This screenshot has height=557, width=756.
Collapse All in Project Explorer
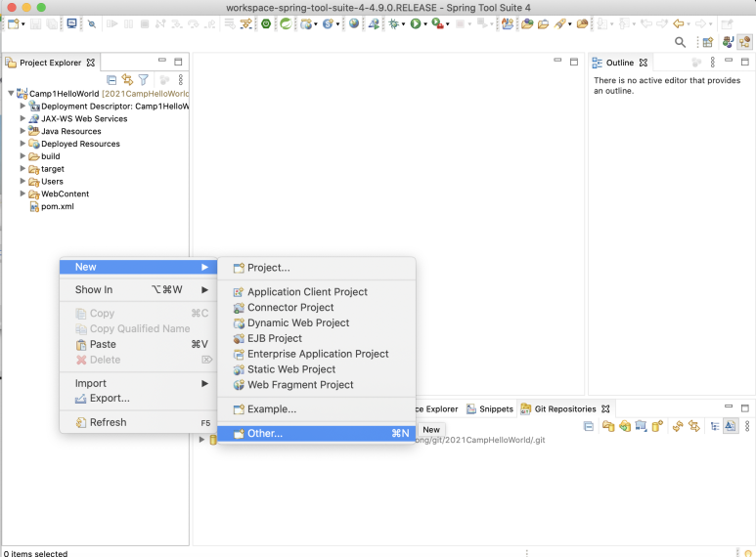(111, 79)
